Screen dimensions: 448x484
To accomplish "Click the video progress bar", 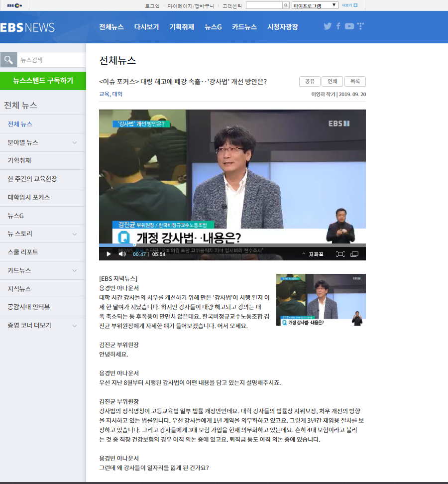I will [232, 245].
